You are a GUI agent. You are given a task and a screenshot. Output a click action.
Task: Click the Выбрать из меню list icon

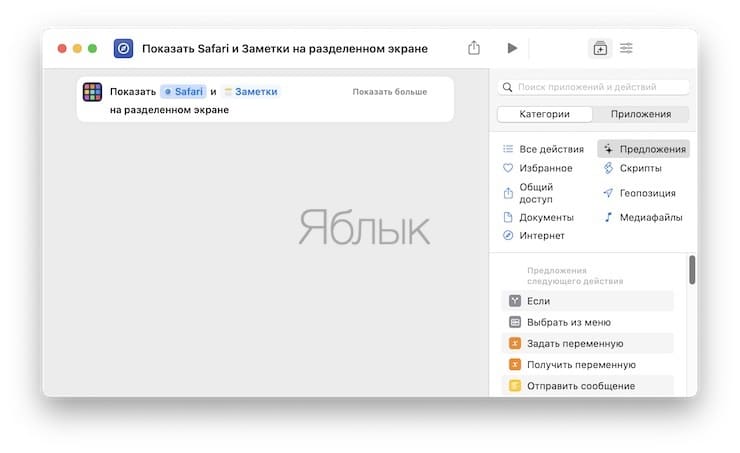coord(515,322)
